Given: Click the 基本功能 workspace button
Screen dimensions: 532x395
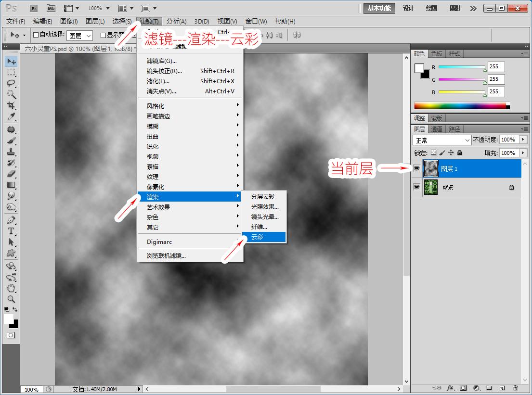Looking at the screenshot, I should pyautogui.click(x=379, y=8).
